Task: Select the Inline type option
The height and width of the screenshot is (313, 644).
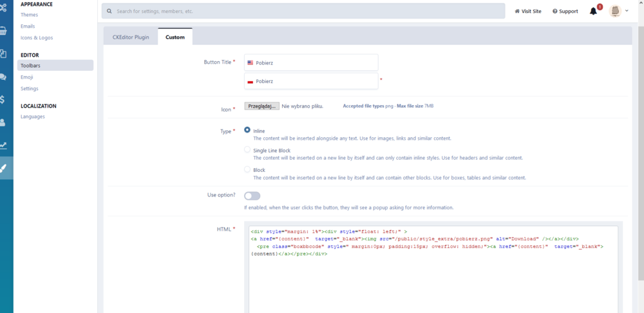Action: pyautogui.click(x=247, y=130)
